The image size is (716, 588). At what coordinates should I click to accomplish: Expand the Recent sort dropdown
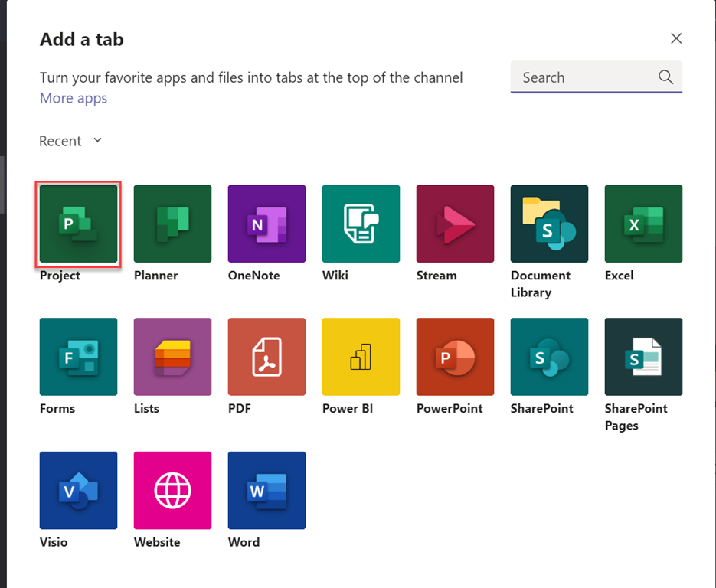tap(70, 141)
